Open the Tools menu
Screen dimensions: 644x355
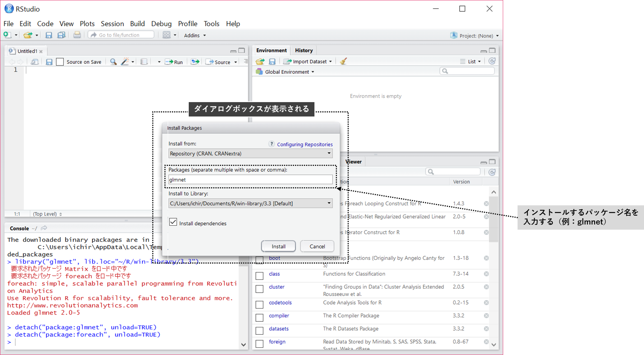[x=211, y=24]
